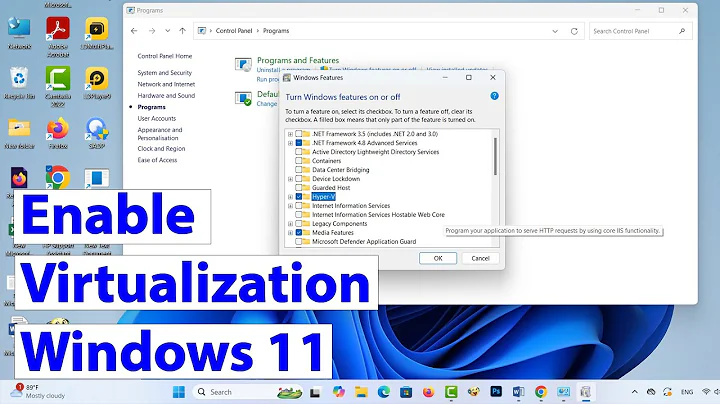This screenshot has width=720, height=404.
Task: Open Microsoft Edge from the taskbar
Action: [x=384, y=392]
